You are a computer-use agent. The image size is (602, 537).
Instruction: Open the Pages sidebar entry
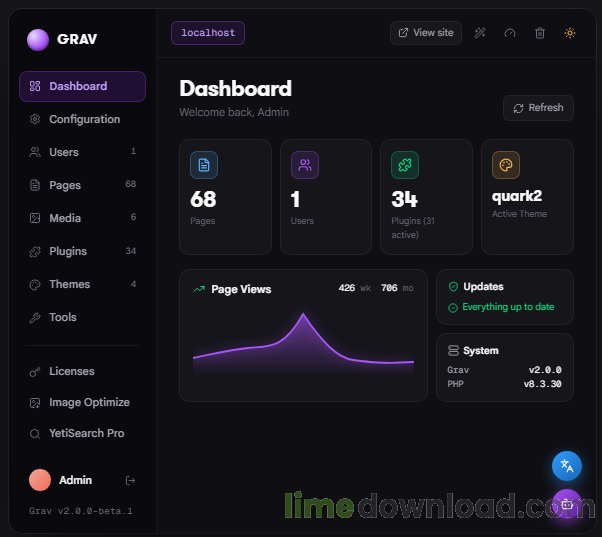click(82, 185)
